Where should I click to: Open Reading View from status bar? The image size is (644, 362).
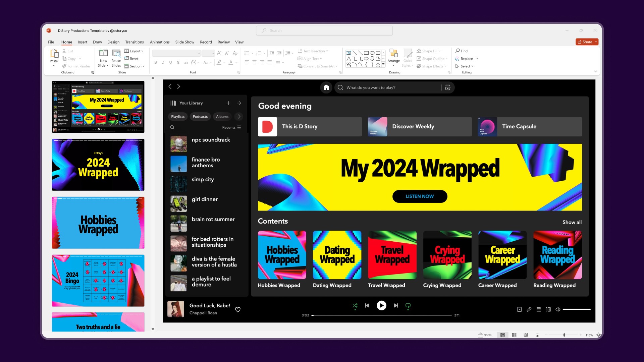(x=526, y=335)
